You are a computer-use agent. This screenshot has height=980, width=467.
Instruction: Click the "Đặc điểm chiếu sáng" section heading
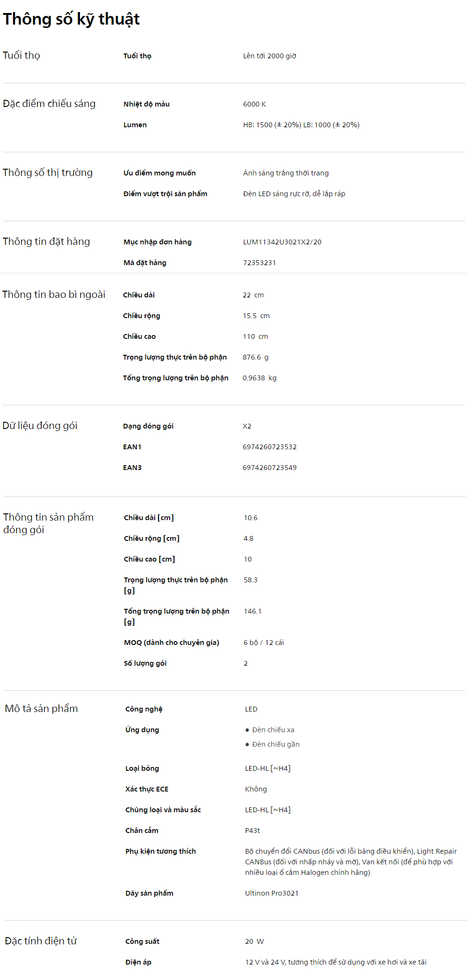[x=49, y=104]
